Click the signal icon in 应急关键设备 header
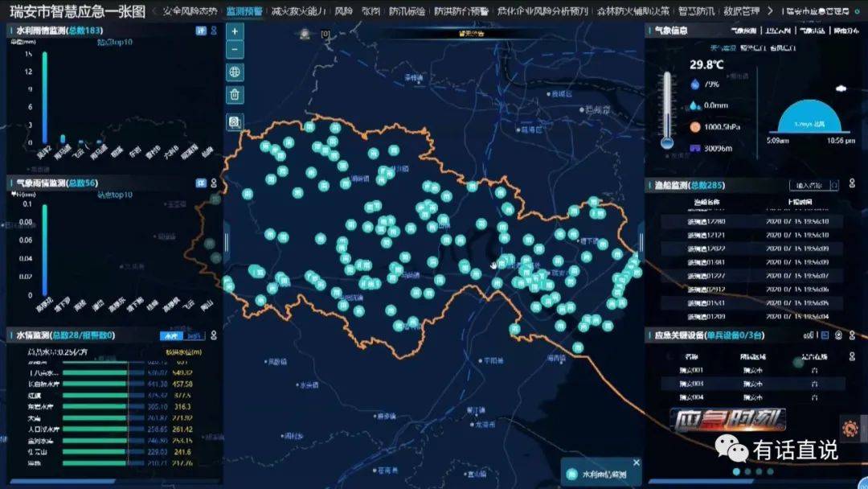 (809, 335)
